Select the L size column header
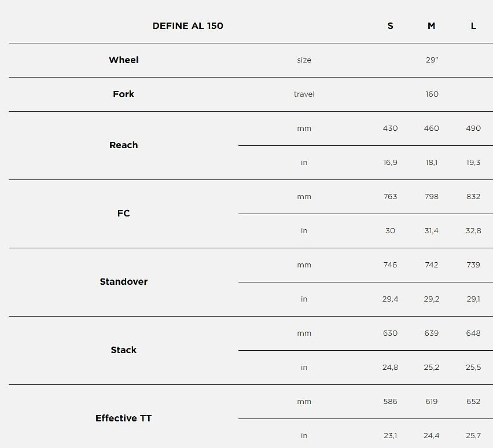493x448 pixels. [473, 25]
